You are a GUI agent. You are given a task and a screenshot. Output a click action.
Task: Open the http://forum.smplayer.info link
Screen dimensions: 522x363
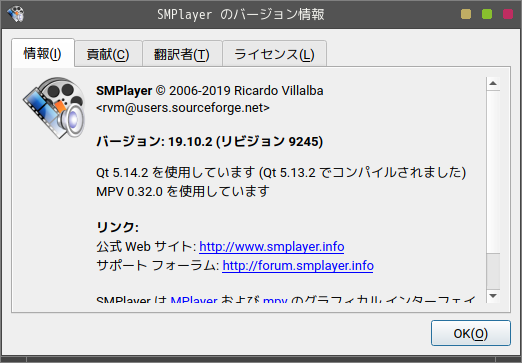(x=298, y=266)
